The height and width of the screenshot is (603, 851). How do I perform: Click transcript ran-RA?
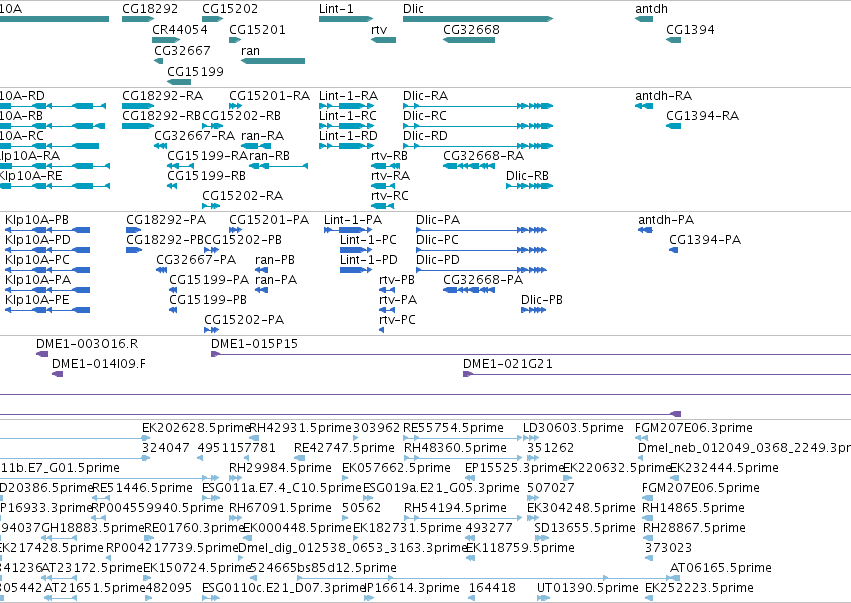(x=263, y=136)
